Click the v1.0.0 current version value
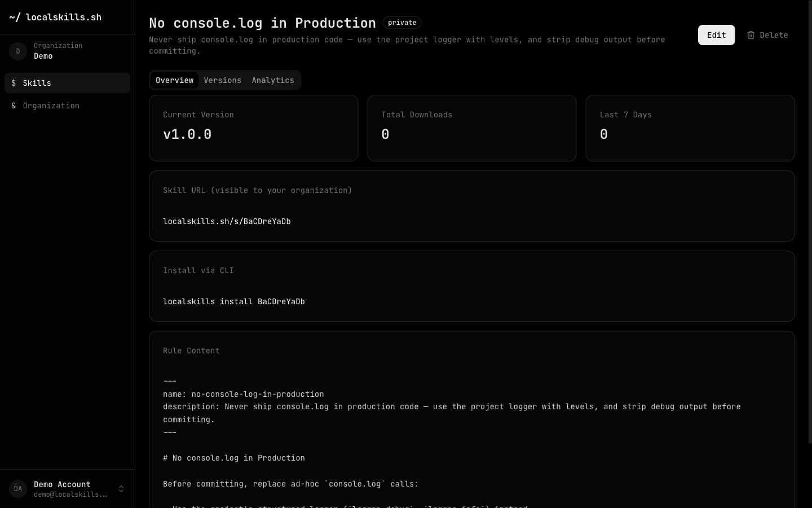This screenshot has height=508, width=812. click(187, 134)
